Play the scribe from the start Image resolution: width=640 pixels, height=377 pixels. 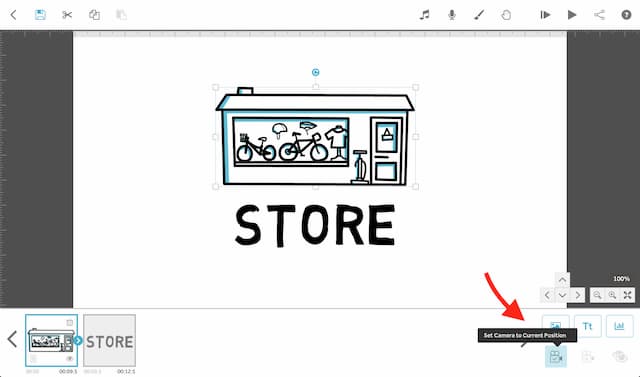point(572,15)
